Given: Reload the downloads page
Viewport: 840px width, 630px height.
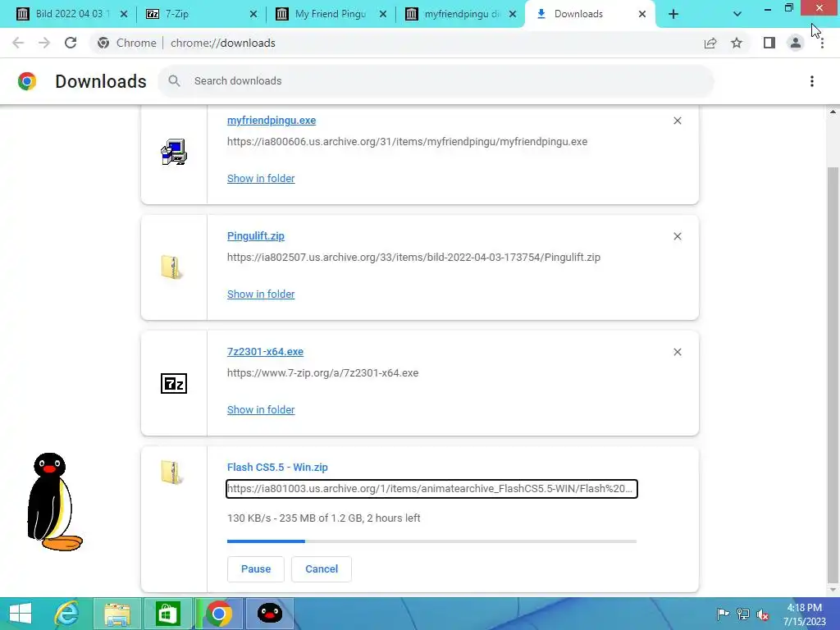Looking at the screenshot, I should tap(71, 43).
